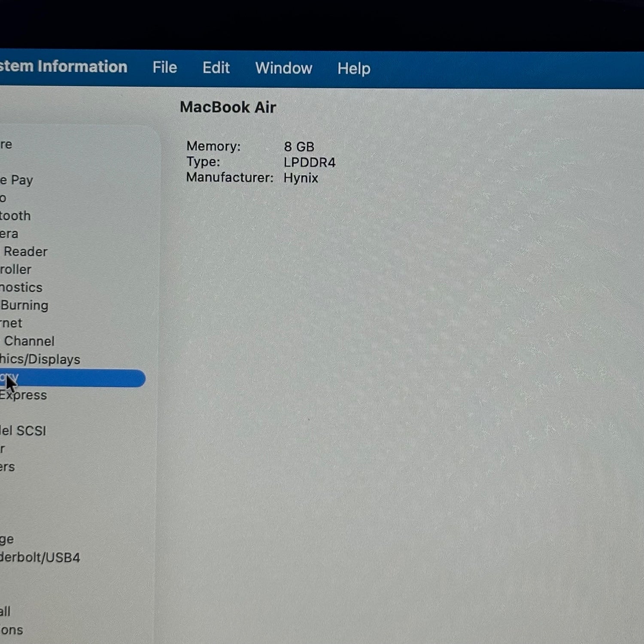
Task: Select the Camera sidebar entry
Action: click(9, 234)
